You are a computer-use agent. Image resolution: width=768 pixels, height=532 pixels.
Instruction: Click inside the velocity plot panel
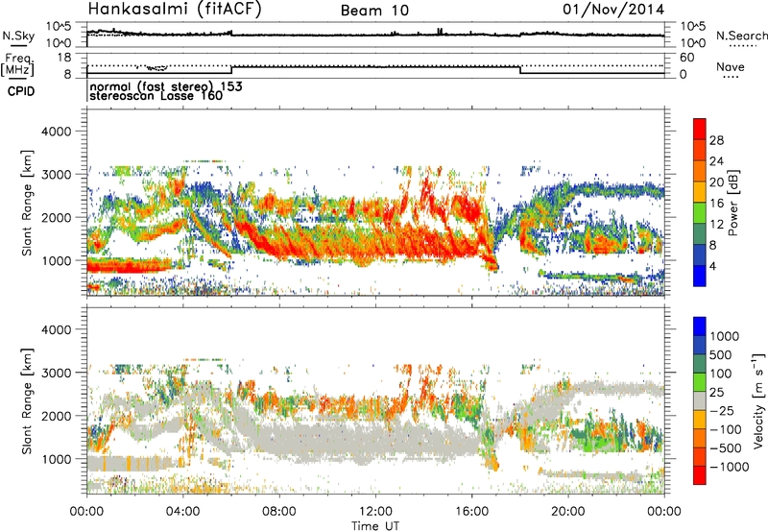375,400
